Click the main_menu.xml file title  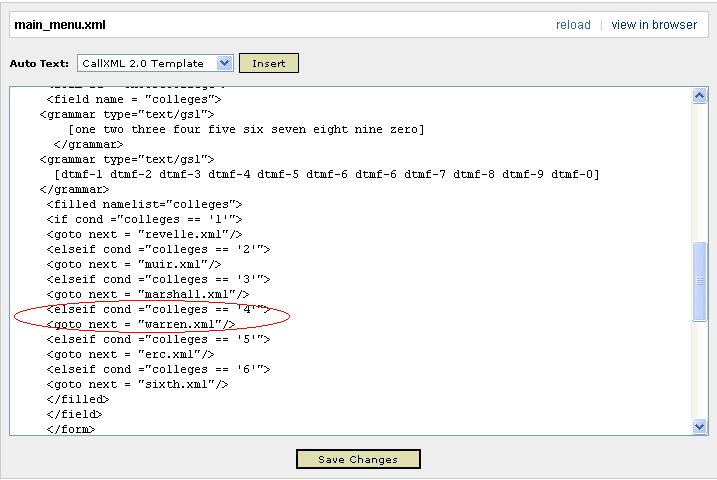tap(60, 25)
